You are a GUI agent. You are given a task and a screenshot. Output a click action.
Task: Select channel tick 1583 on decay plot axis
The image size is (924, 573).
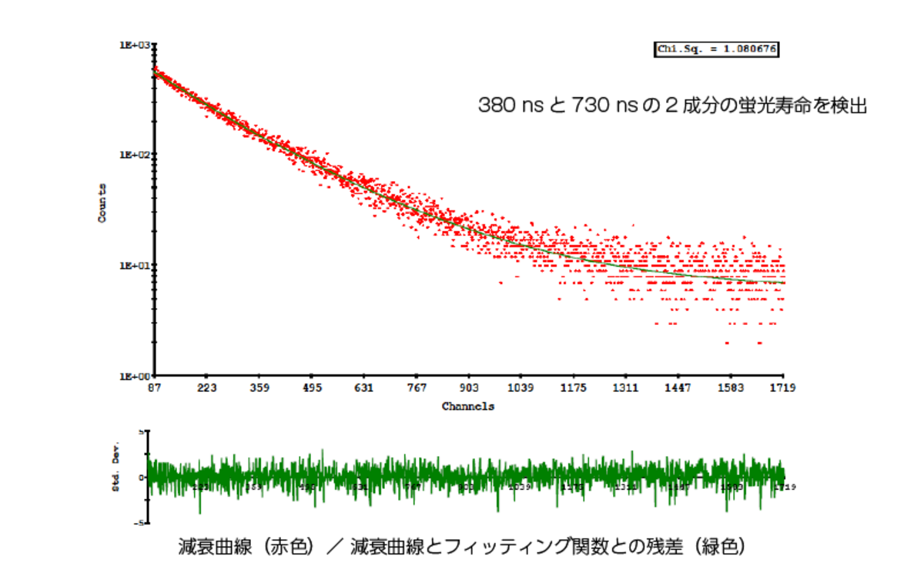pyautogui.click(x=731, y=388)
